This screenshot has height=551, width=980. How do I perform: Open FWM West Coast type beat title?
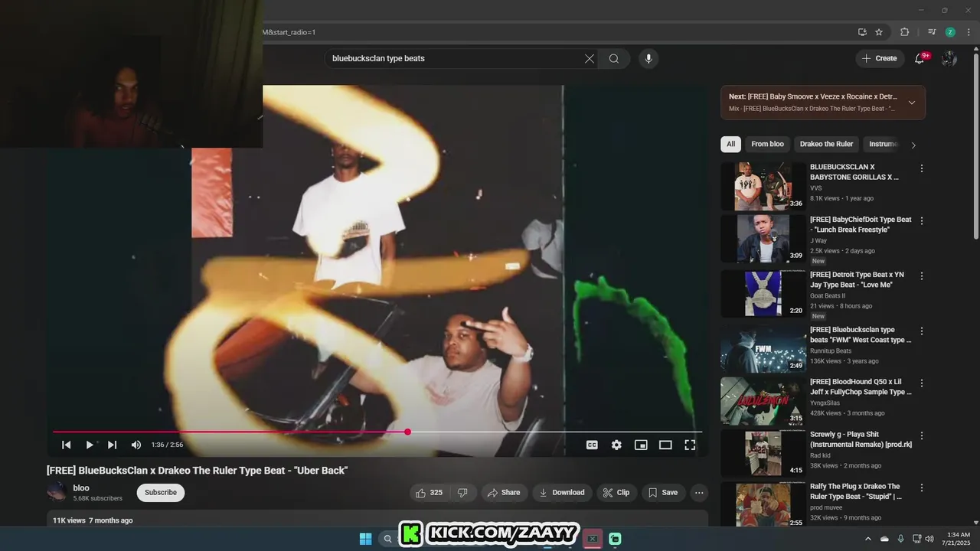[861, 334]
